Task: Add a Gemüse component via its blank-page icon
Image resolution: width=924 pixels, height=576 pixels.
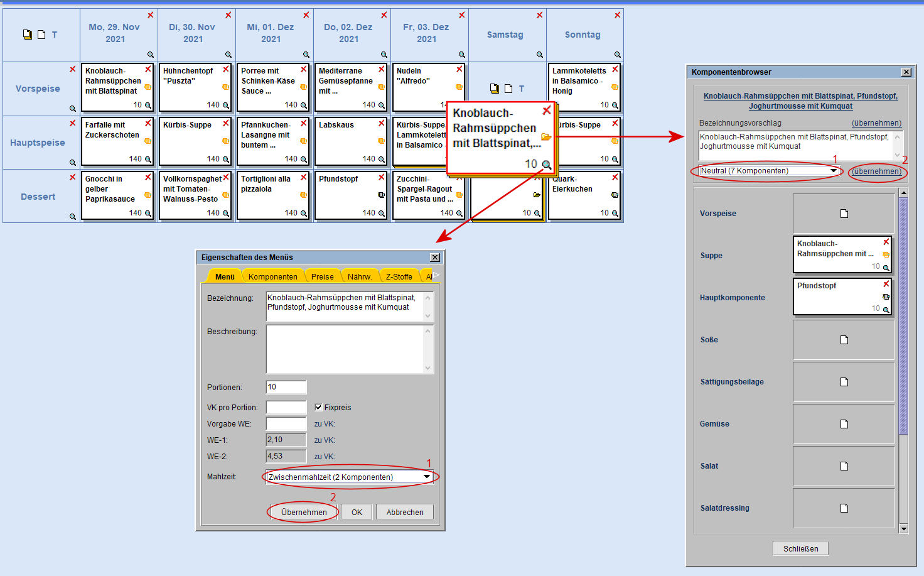Action: (x=844, y=424)
